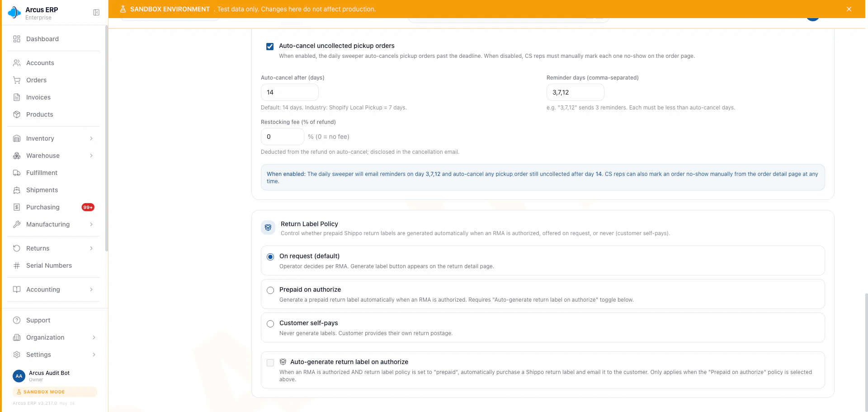Expand the Settings submenu chevron
The height and width of the screenshot is (412, 868).
94,355
